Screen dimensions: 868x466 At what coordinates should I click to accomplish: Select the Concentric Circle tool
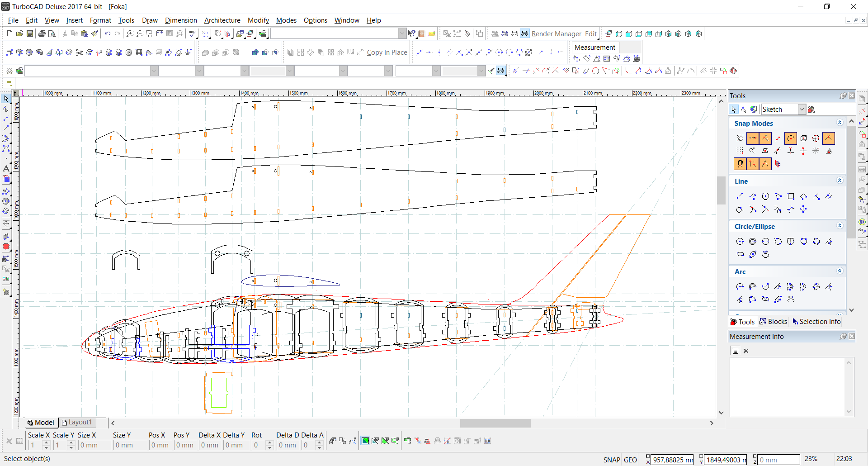[x=753, y=242]
